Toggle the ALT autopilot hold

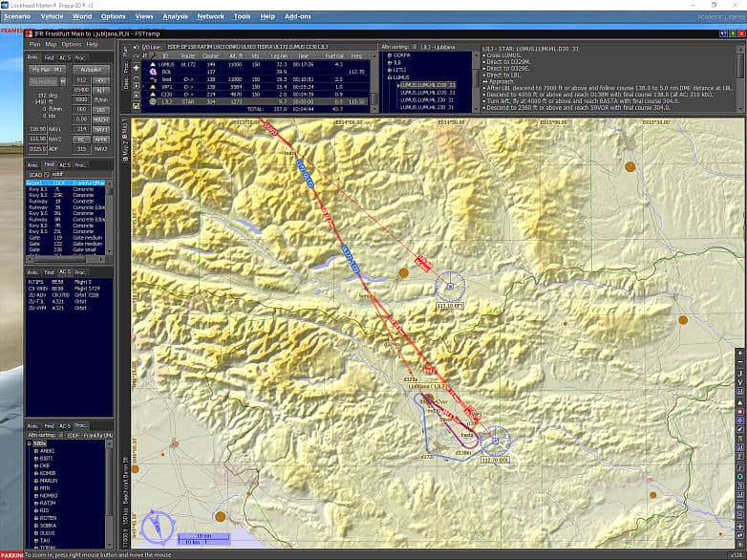click(100, 90)
